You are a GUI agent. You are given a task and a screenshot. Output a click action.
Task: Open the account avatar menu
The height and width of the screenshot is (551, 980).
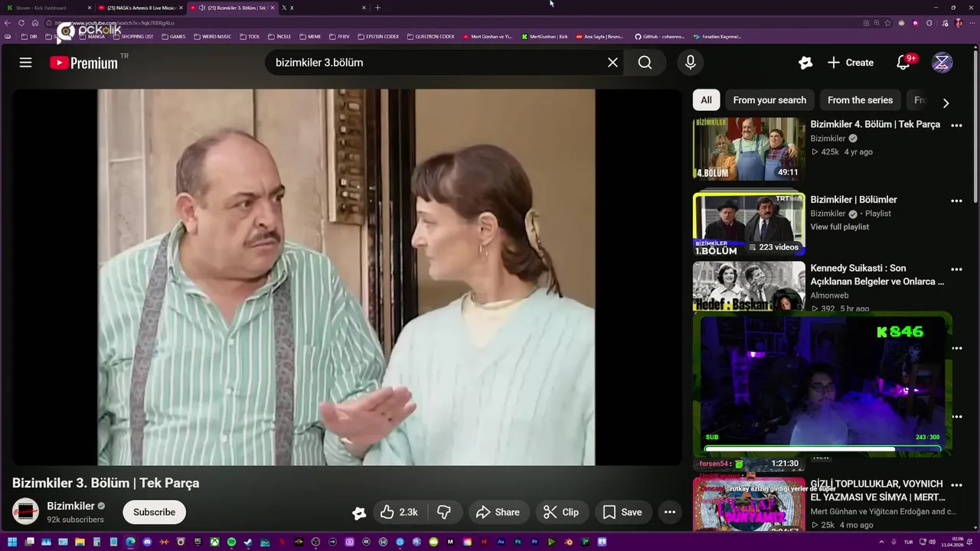point(942,63)
